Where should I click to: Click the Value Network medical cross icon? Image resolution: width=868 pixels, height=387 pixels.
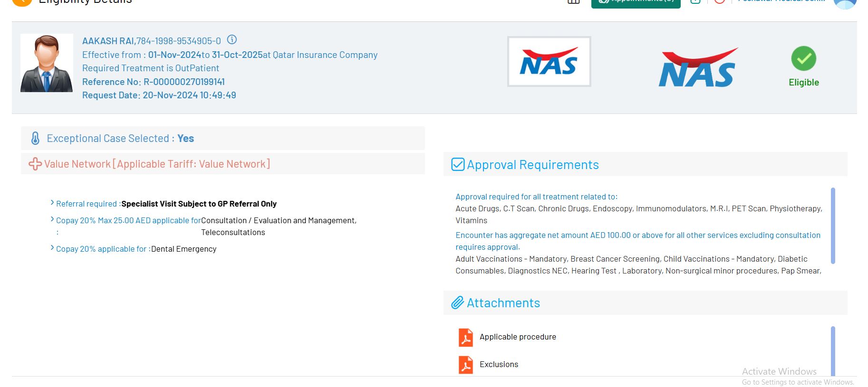(x=35, y=164)
